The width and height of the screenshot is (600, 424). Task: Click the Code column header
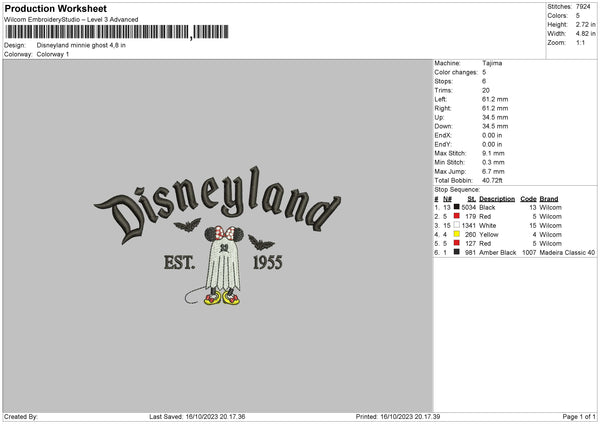tap(528, 199)
